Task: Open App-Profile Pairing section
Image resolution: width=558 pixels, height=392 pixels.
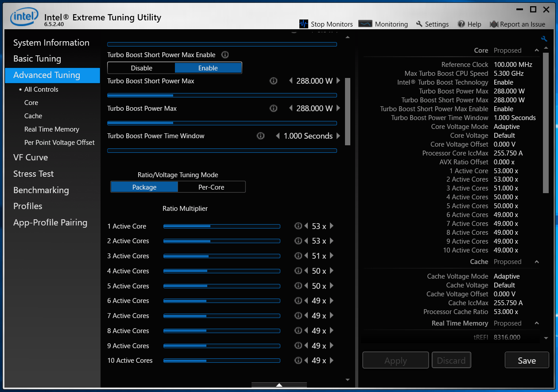Action: tap(50, 222)
